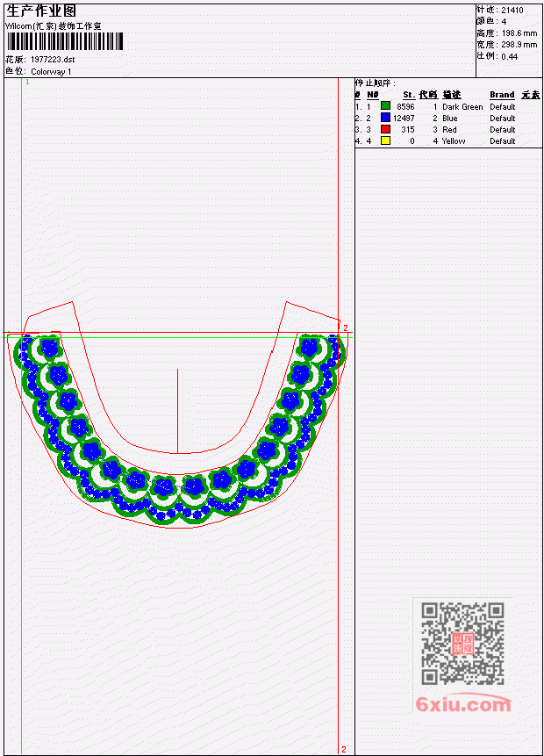Select the Dark Green description text

pos(462,106)
